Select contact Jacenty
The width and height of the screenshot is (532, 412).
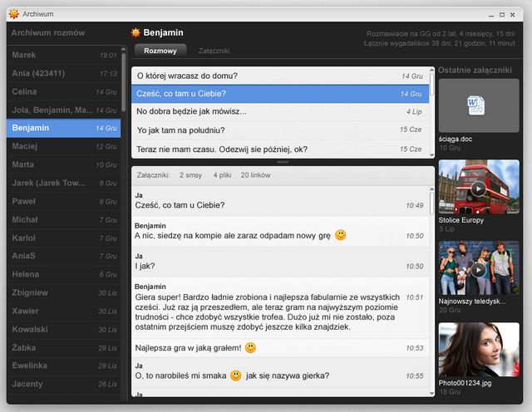64,384
